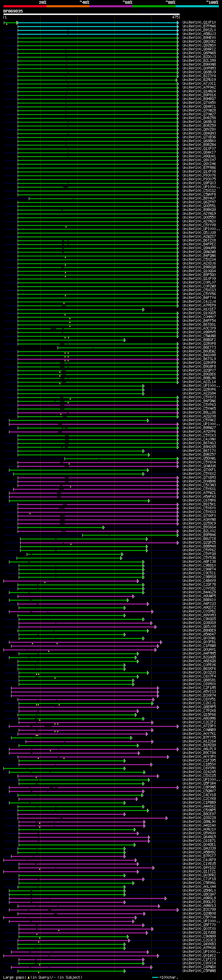
Task: Select the UniRef100_C5YP63 label
Action: click(199, 405)
